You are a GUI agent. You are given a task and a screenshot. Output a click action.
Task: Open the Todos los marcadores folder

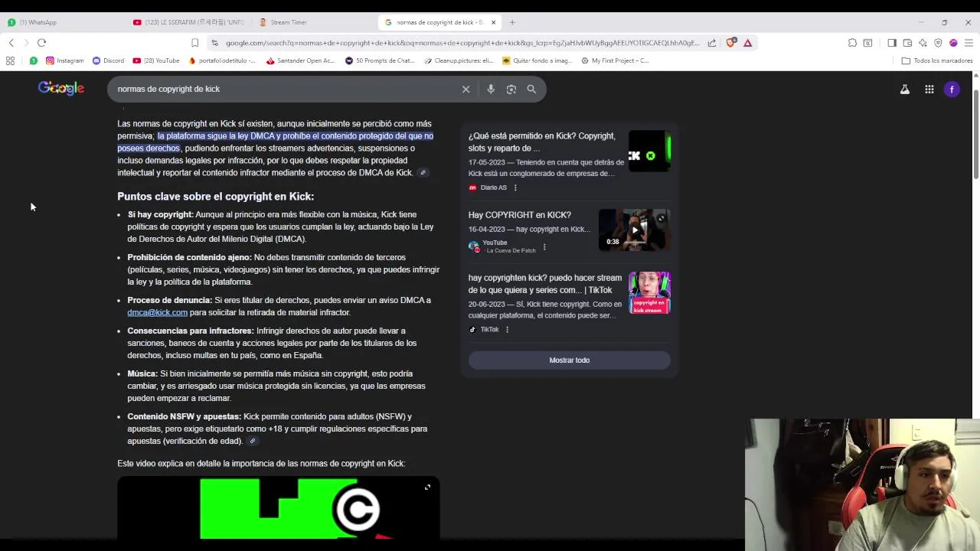click(x=937, y=60)
